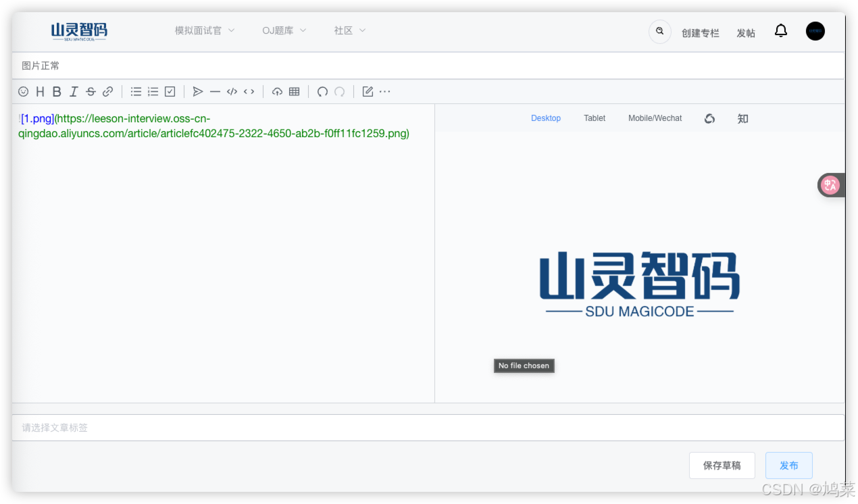The width and height of the screenshot is (858, 504).
Task: Click the 发布 publish button
Action: pyautogui.click(x=789, y=465)
